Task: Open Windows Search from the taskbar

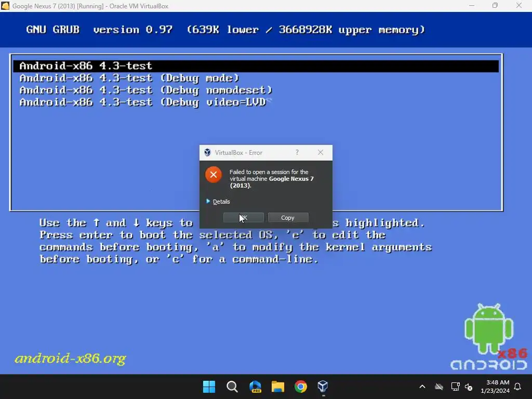Action: point(232,387)
